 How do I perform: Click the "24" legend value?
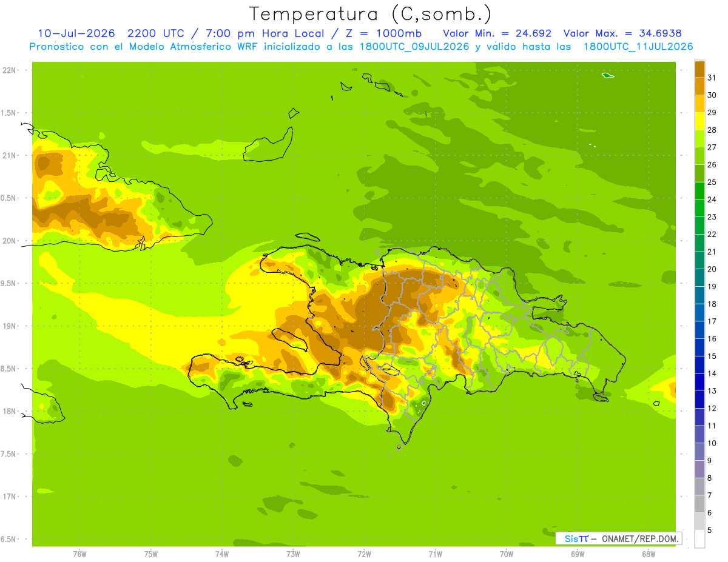pyautogui.click(x=712, y=199)
